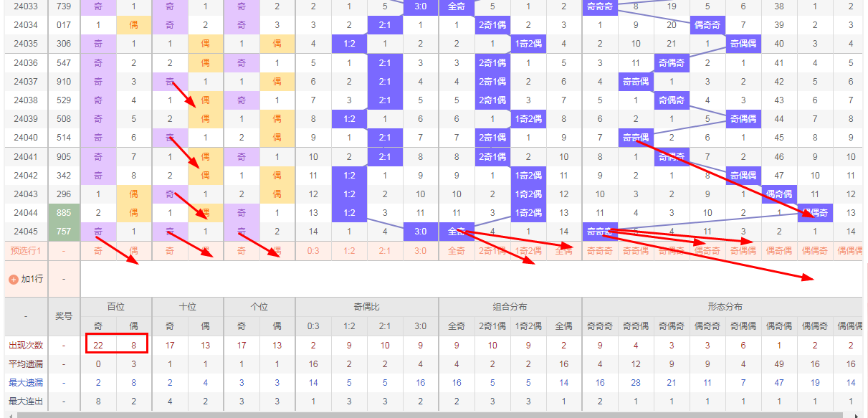Click the 最大遗漏 statistics label
868x418 pixels.
point(25,383)
